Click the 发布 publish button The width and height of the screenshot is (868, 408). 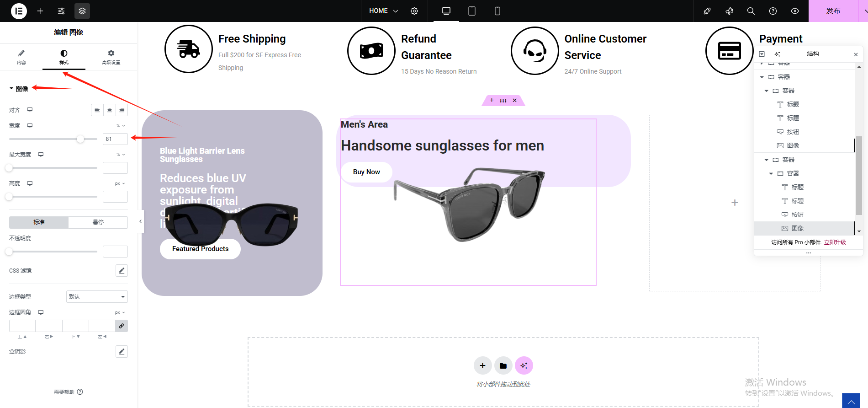[x=833, y=11]
